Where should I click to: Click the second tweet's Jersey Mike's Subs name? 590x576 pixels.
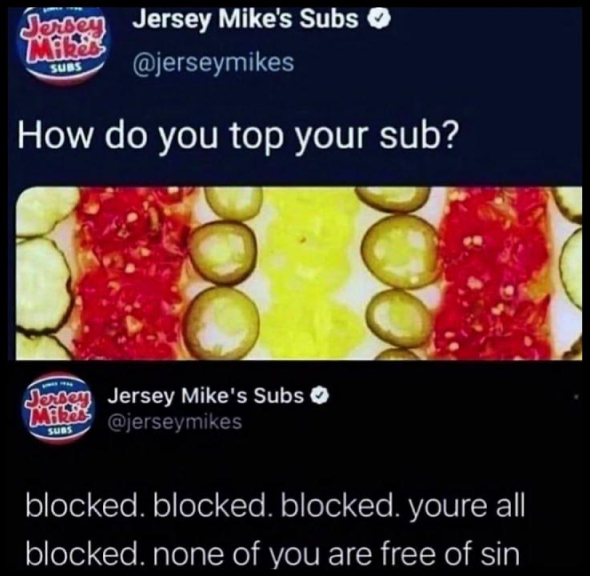[206, 396]
